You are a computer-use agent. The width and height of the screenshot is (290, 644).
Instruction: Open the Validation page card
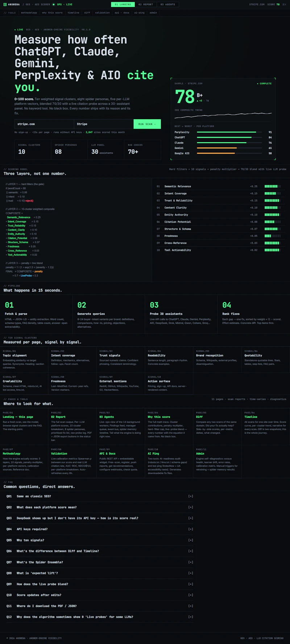(72, 462)
